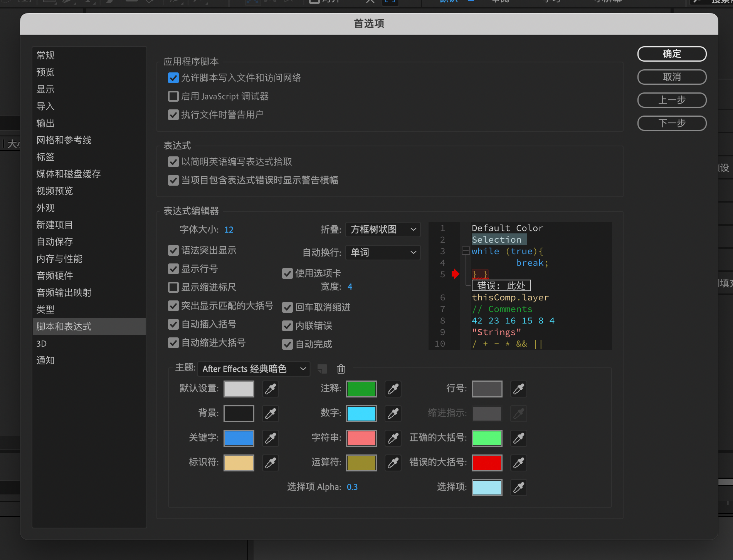Open the 主题 theme dropdown
This screenshot has width=733, height=560.
[254, 369]
